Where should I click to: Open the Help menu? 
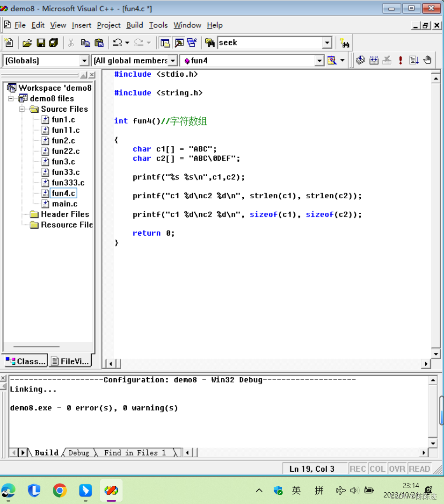point(215,25)
